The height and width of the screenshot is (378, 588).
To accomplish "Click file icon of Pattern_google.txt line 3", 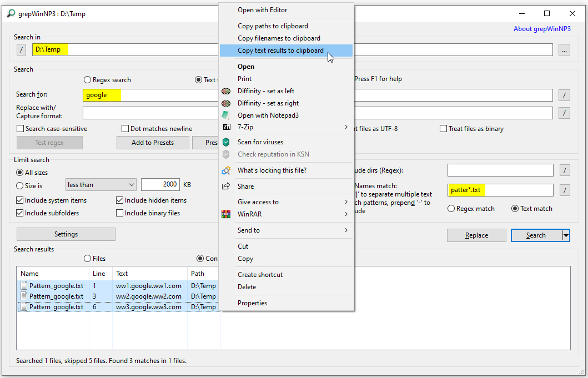I will click(24, 296).
